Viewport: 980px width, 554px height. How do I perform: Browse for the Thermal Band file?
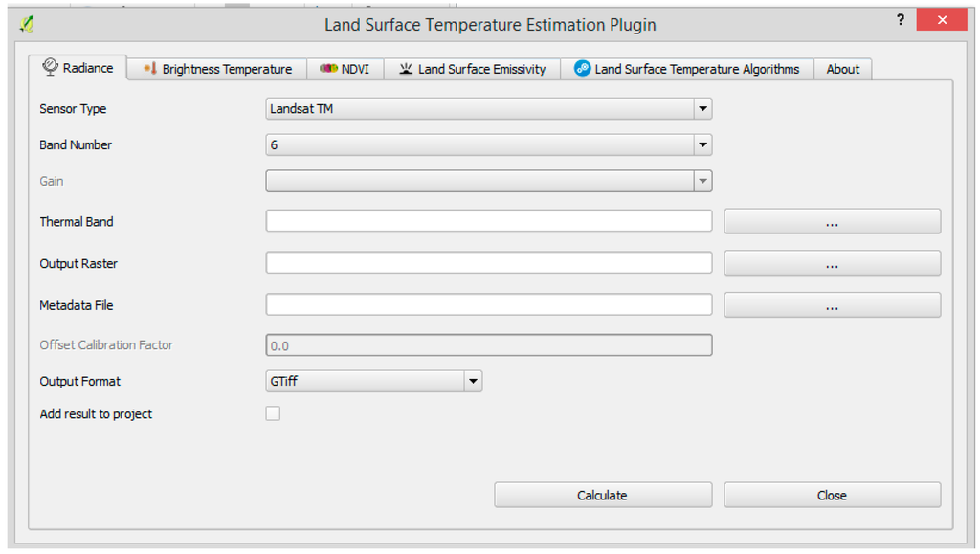point(832,222)
